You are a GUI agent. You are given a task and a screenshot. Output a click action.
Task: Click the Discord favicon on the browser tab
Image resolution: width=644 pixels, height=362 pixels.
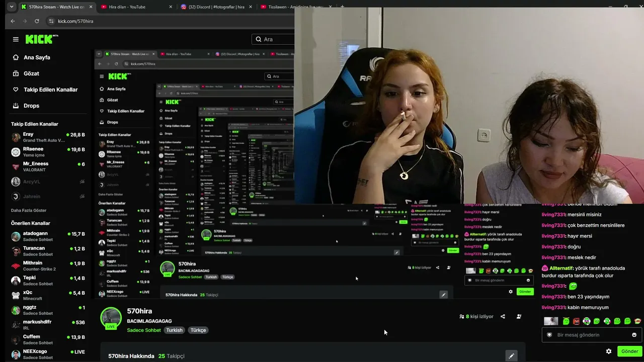(x=184, y=7)
